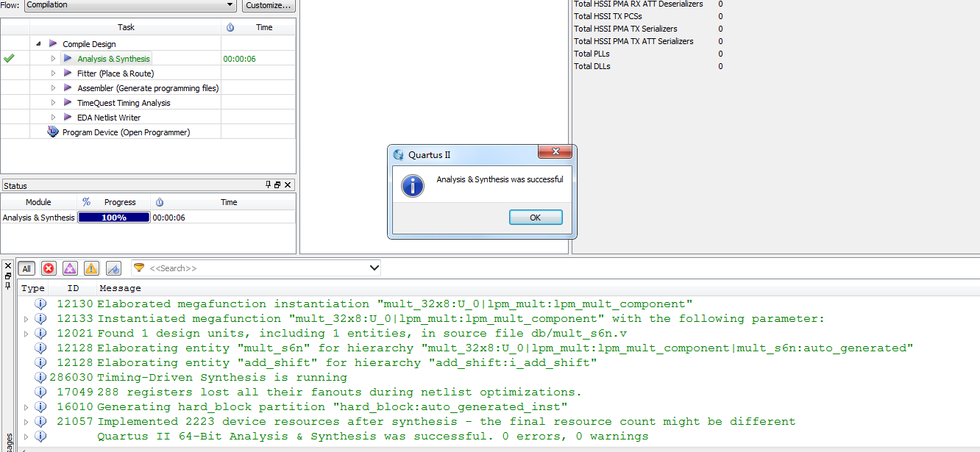
Task: Click the Program Device programmer icon
Action: coord(53,132)
